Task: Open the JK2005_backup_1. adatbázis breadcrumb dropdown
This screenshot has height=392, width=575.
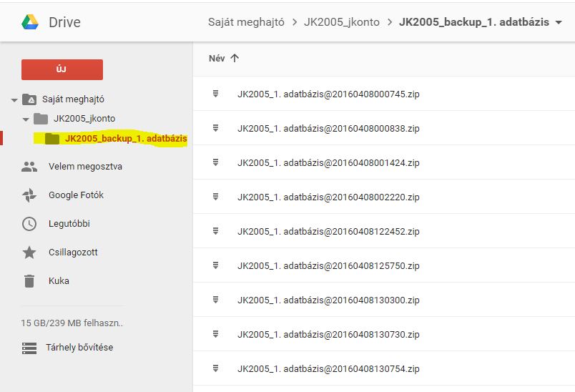Action: tap(558, 23)
